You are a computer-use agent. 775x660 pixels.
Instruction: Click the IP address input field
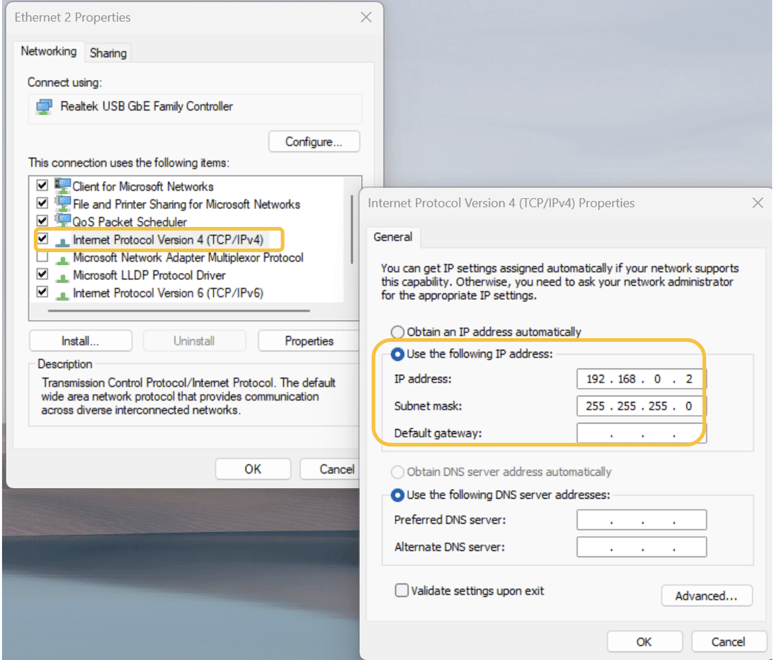[x=642, y=379]
